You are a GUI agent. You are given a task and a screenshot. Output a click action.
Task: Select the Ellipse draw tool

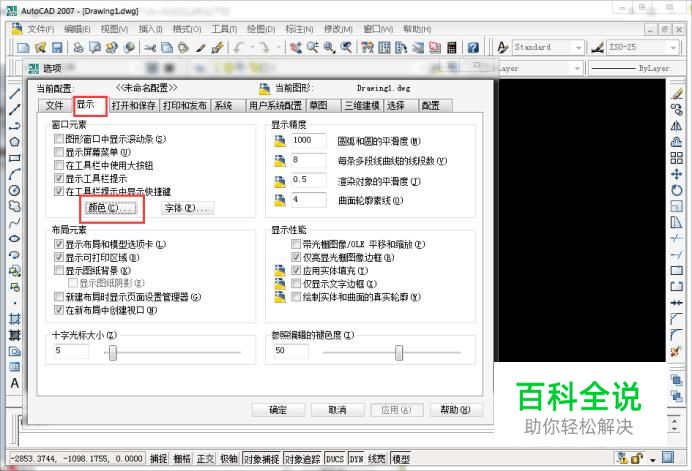click(x=15, y=238)
